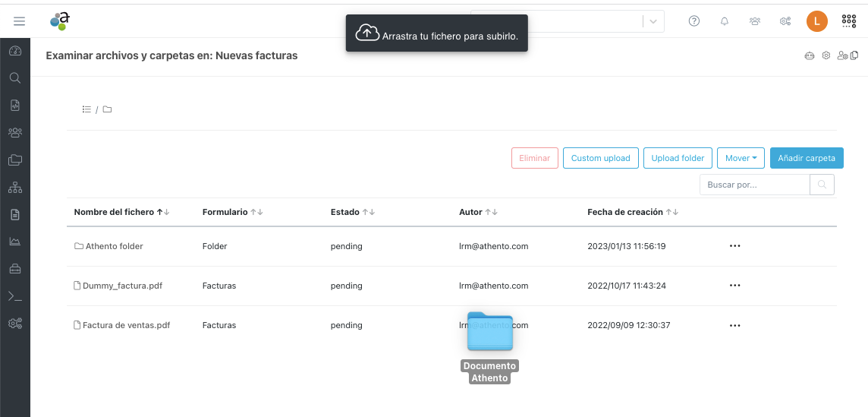Click the notifications bell icon
Viewport: 868px width, 417px height.
click(725, 21)
